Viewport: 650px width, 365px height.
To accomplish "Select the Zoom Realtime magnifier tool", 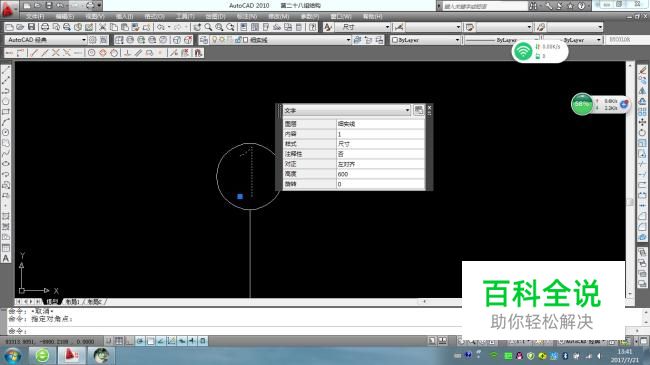I will pyautogui.click(x=208, y=27).
